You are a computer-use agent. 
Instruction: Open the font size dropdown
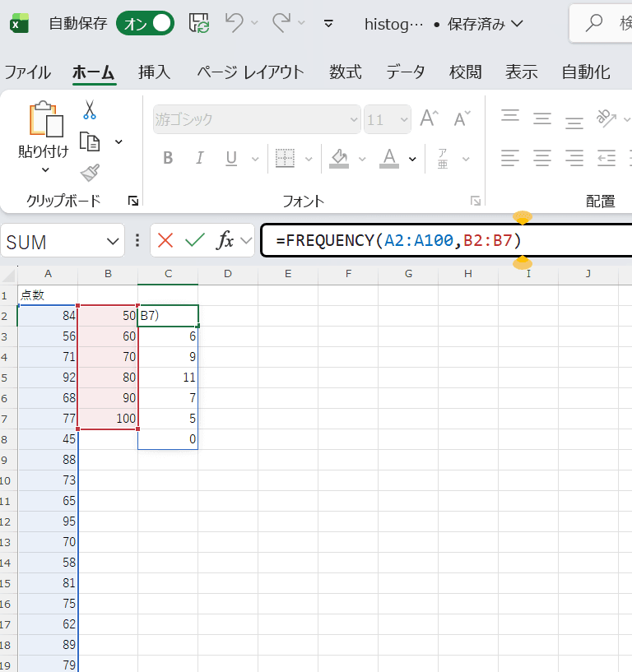click(x=402, y=119)
